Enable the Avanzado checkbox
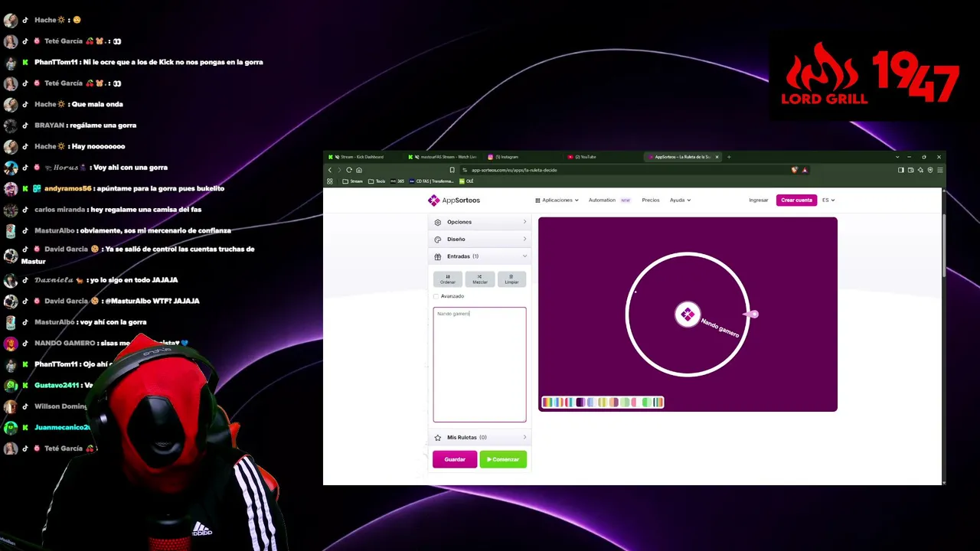This screenshot has height=551, width=980. 436,296
